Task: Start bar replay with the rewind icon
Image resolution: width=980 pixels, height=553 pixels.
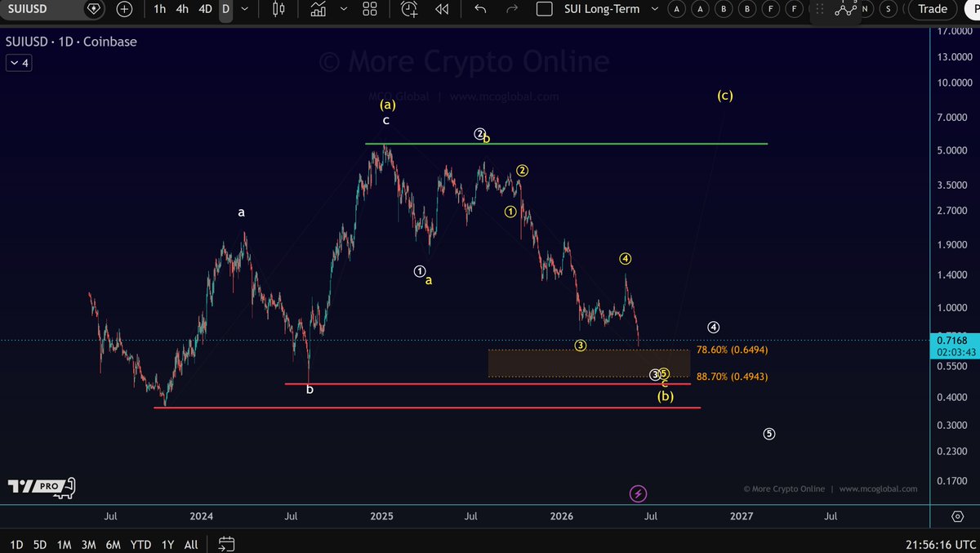Action: [x=442, y=9]
